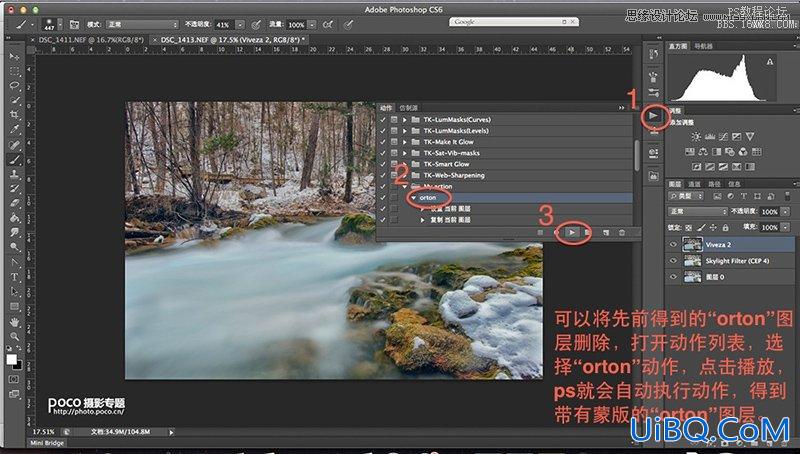The width and height of the screenshot is (800, 454).
Task: Open the brush panel toggle icon in options bar
Action: pos(74,24)
